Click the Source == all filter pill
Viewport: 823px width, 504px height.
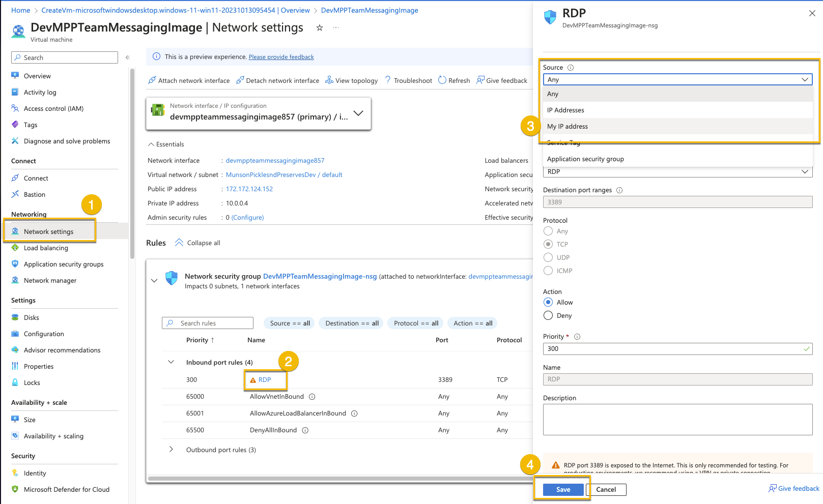pos(290,323)
